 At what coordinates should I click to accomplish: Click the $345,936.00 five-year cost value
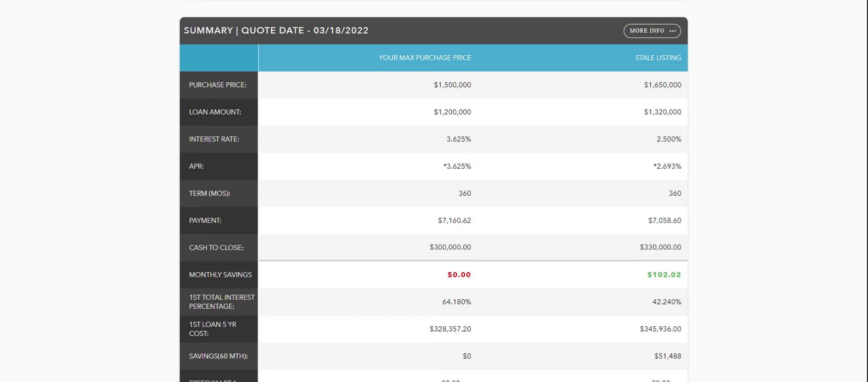point(660,329)
